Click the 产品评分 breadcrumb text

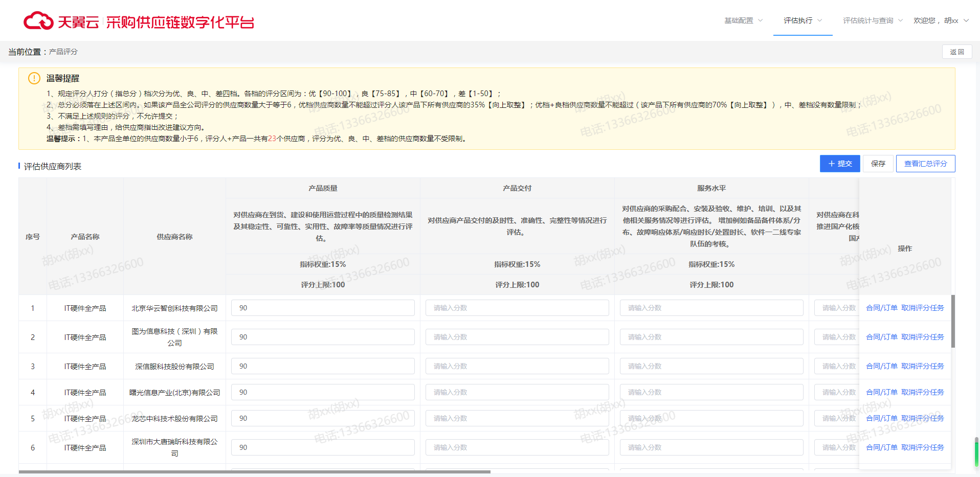coord(63,52)
